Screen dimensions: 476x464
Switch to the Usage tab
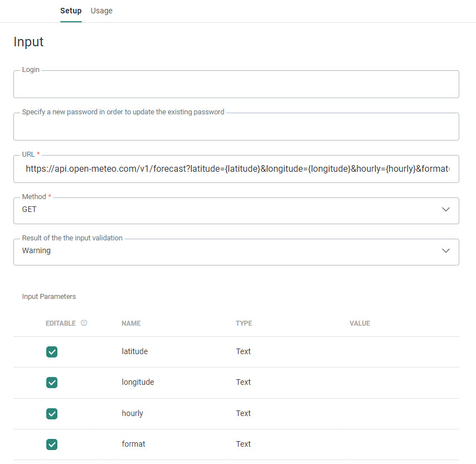101,11
